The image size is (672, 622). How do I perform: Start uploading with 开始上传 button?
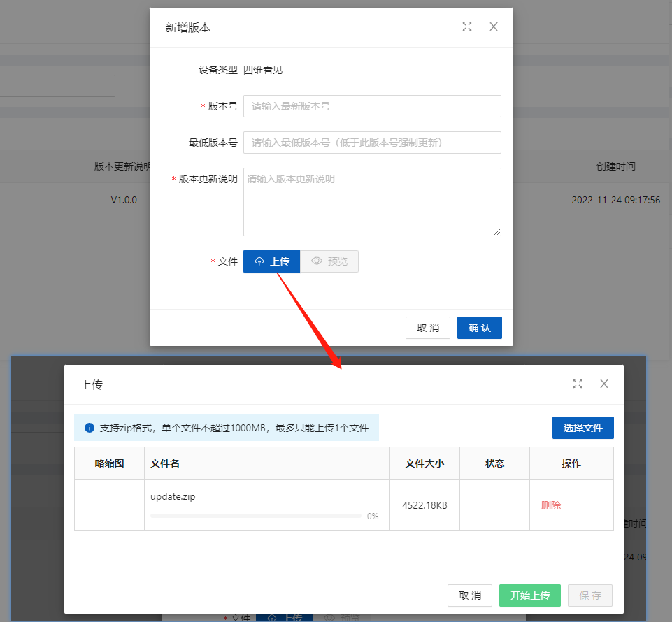click(529, 595)
